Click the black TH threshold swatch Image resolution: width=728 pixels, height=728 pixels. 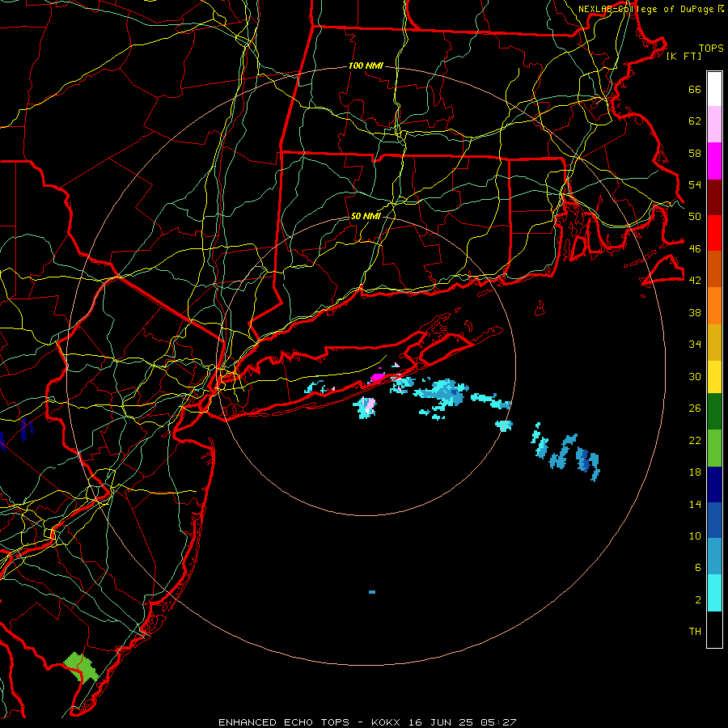[x=714, y=629]
